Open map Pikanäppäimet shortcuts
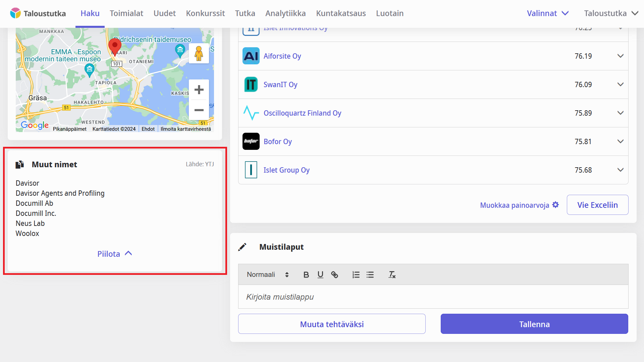The height and width of the screenshot is (362, 644). tap(70, 129)
